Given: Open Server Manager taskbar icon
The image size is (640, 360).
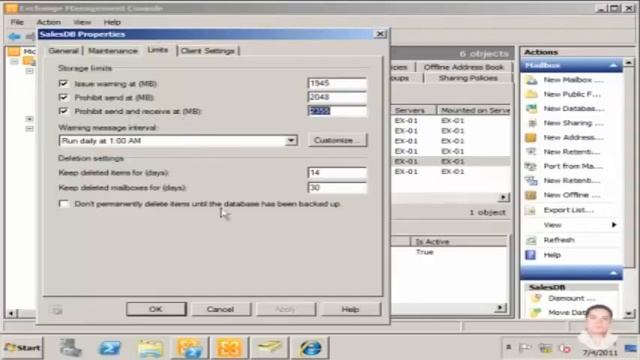Looking at the screenshot, I should [71, 348].
